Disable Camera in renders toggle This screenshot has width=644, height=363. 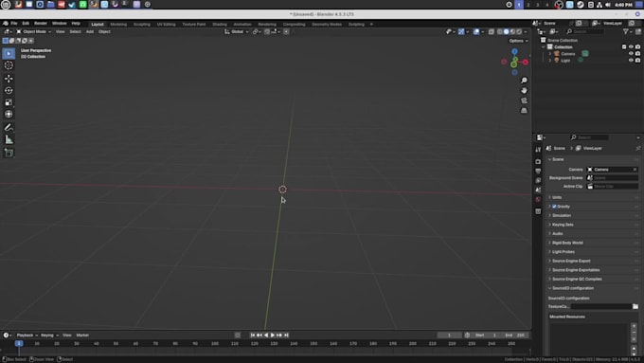click(x=637, y=53)
